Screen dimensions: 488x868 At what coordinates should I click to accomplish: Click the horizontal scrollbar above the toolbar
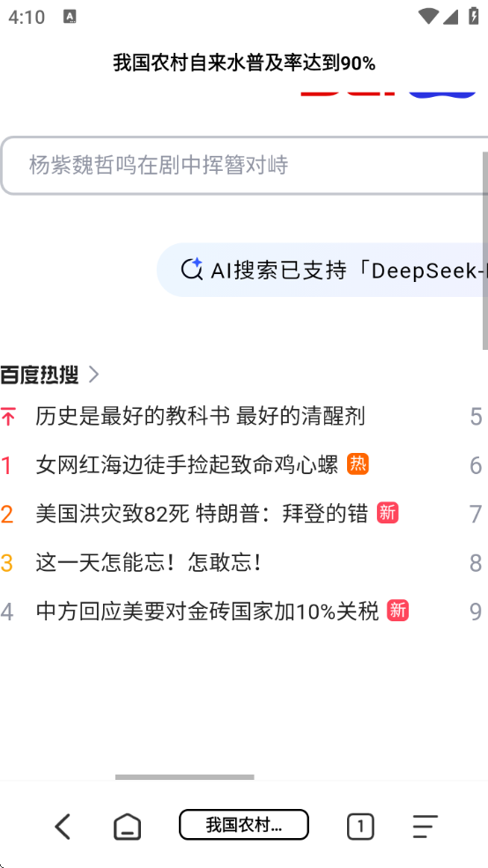[185, 777]
